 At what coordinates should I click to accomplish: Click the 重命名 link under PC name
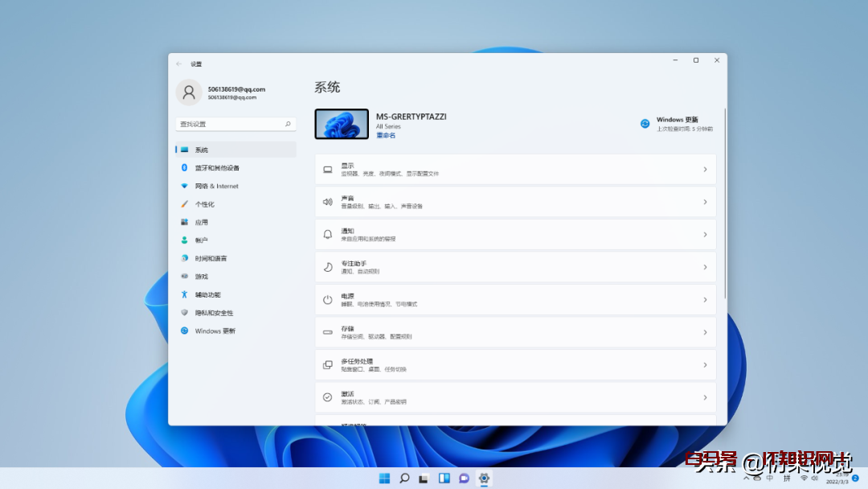[386, 136]
